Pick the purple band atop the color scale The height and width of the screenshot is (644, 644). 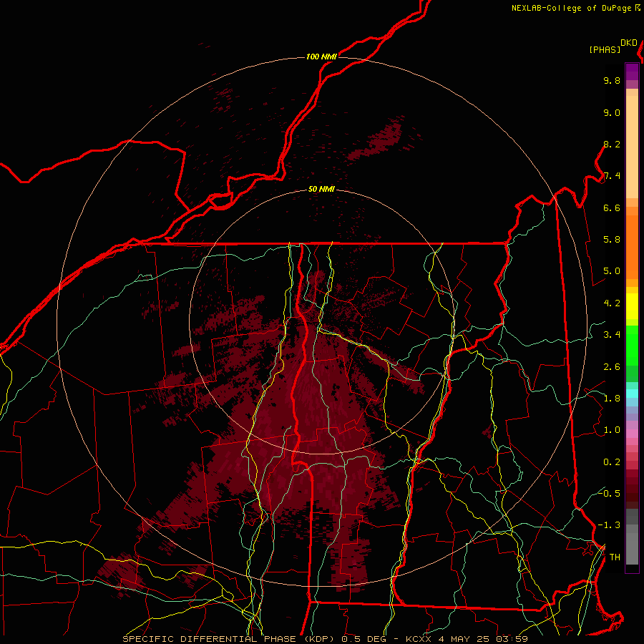click(632, 72)
